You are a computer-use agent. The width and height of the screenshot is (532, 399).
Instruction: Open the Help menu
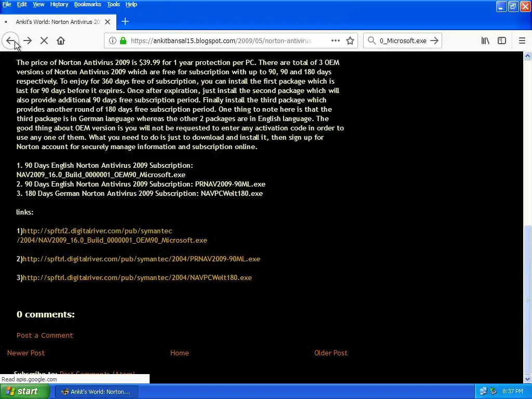point(131,4)
